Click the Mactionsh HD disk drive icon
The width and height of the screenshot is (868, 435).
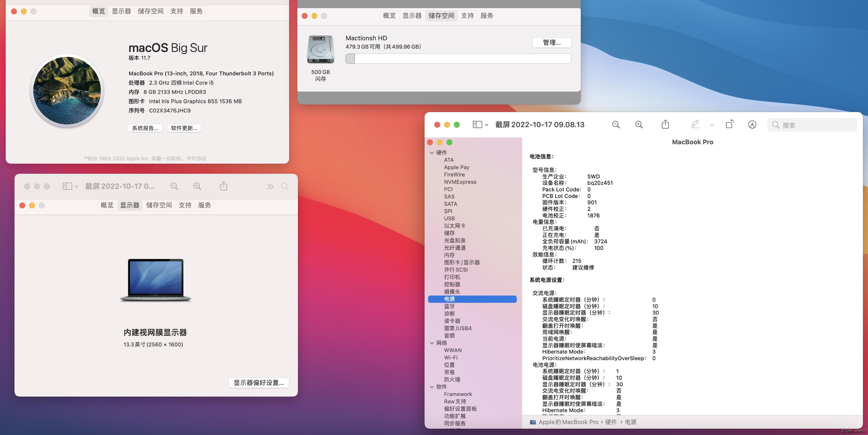click(320, 50)
